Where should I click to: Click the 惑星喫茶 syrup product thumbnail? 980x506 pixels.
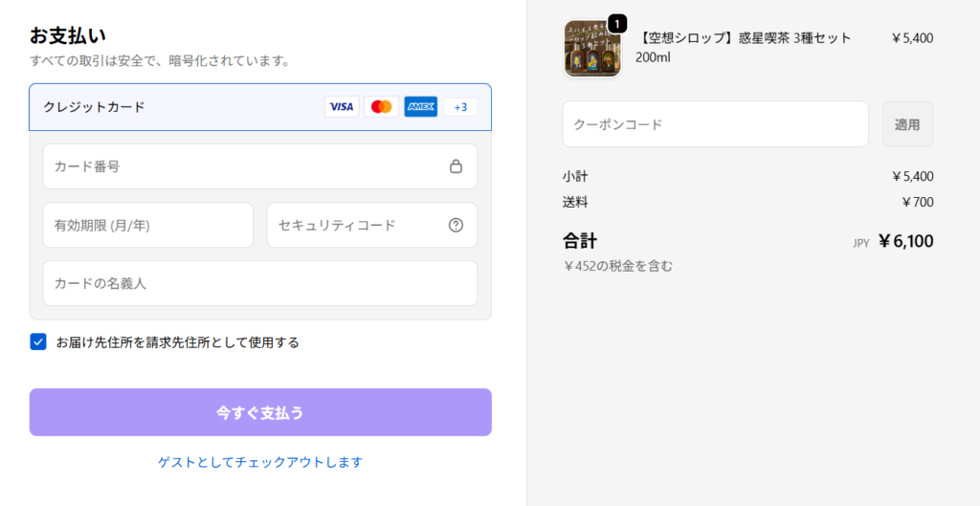[592, 48]
